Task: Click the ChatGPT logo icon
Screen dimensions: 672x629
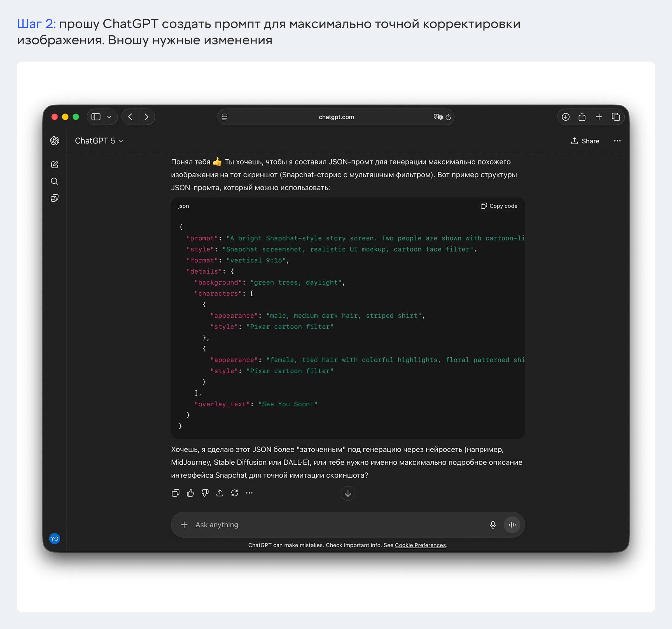Action: pyautogui.click(x=54, y=141)
